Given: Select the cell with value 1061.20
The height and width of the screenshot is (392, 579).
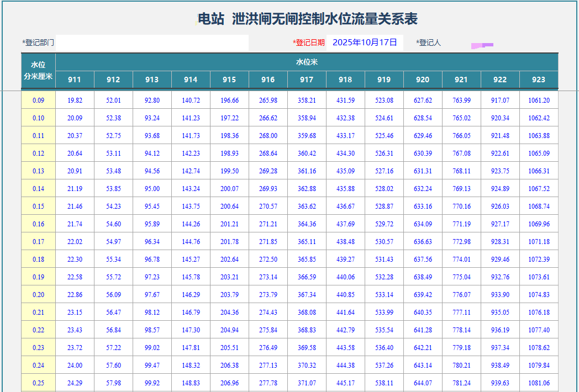Looking at the screenshot, I should pos(539,100).
